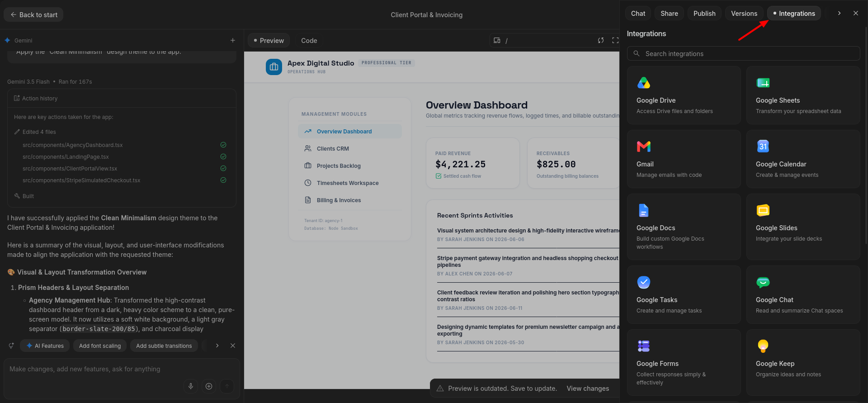
Task: Open Clients CRM module
Action: pyautogui.click(x=350, y=148)
